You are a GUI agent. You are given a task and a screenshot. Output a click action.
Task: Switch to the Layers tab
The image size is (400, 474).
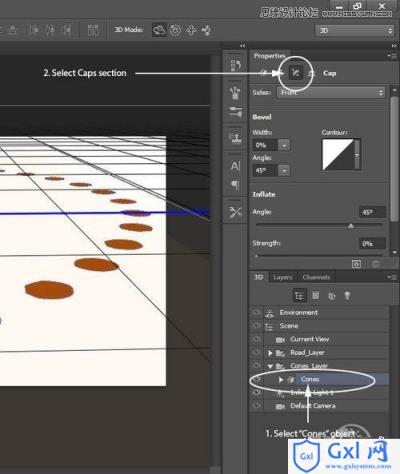pos(282,277)
